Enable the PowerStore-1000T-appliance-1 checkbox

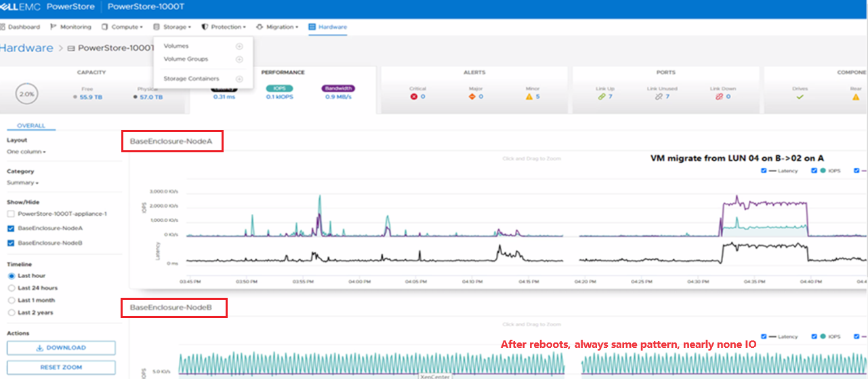(x=11, y=214)
